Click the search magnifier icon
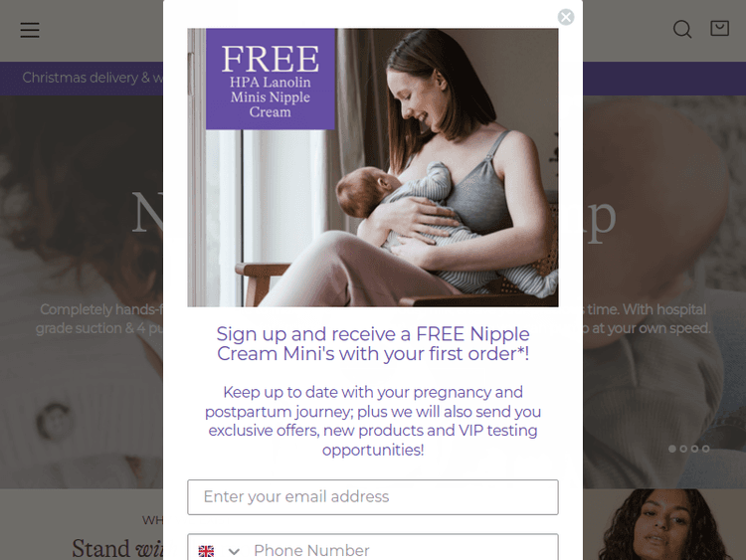Screen dimensions: 746x560 pyautogui.click(x=682, y=29)
